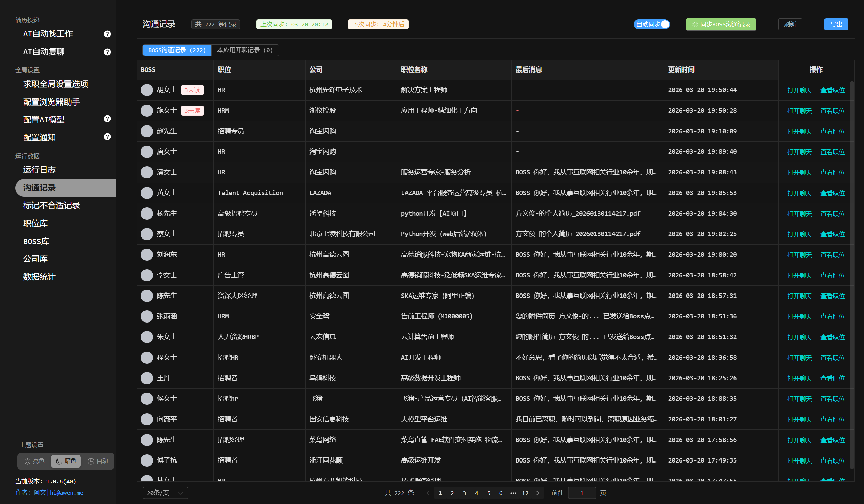Image resolution: width=864 pixels, height=504 pixels.
Task: Click help icon beside 配置AI模型
Action: pyautogui.click(x=107, y=119)
